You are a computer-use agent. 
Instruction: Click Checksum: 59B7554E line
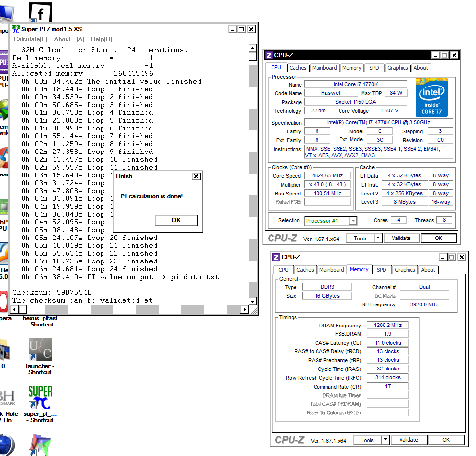[x=51, y=293]
